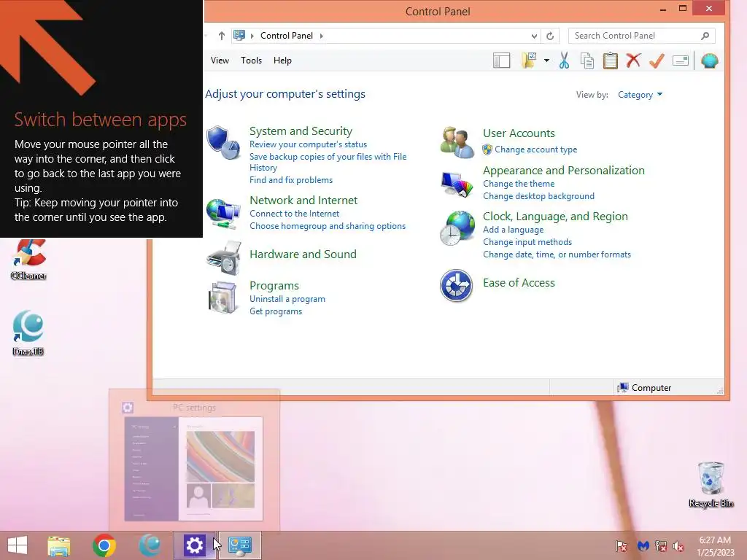Click the Control Panel taskbar button
This screenshot has width=747, height=560.
[239, 545]
